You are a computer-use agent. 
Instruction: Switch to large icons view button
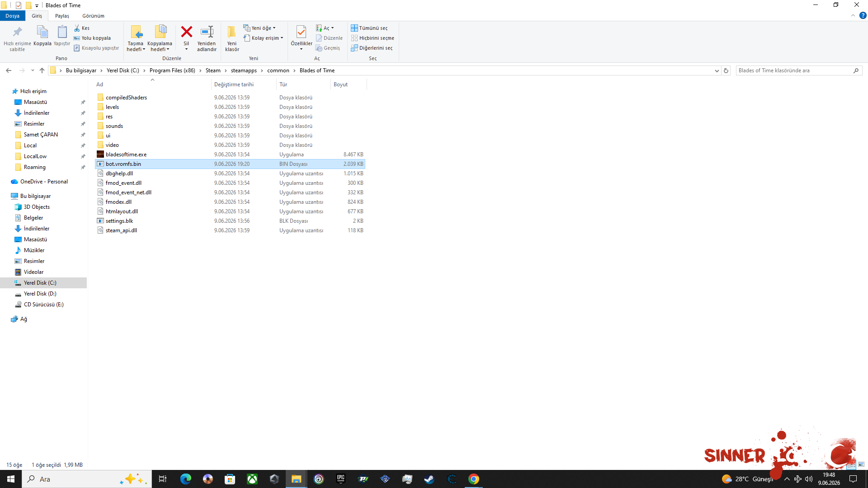point(861,465)
